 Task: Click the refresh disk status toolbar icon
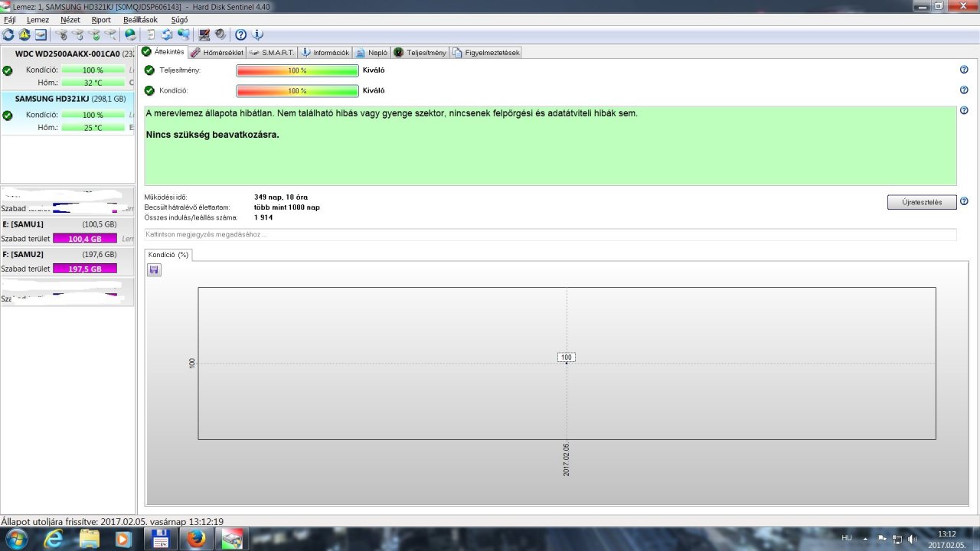(x=8, y=34)
